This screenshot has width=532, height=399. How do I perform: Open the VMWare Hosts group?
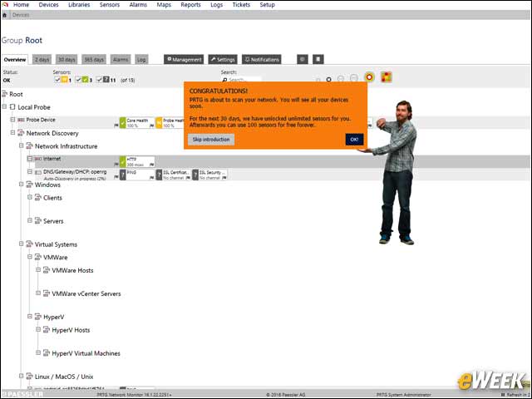coord(72,270)
